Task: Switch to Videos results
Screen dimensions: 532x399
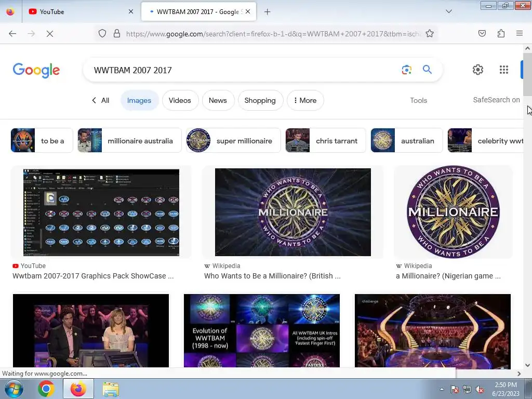Action: (180, 100)
